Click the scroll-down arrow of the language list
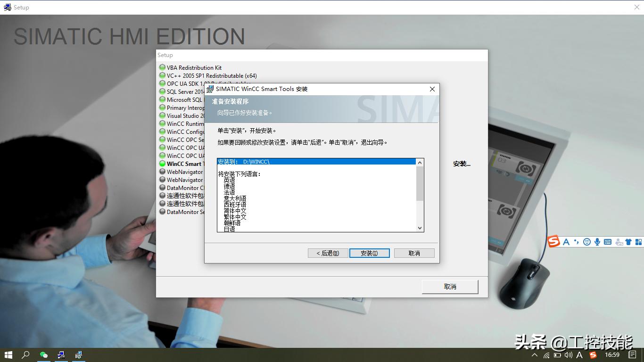644x362 pixels. 420,228
